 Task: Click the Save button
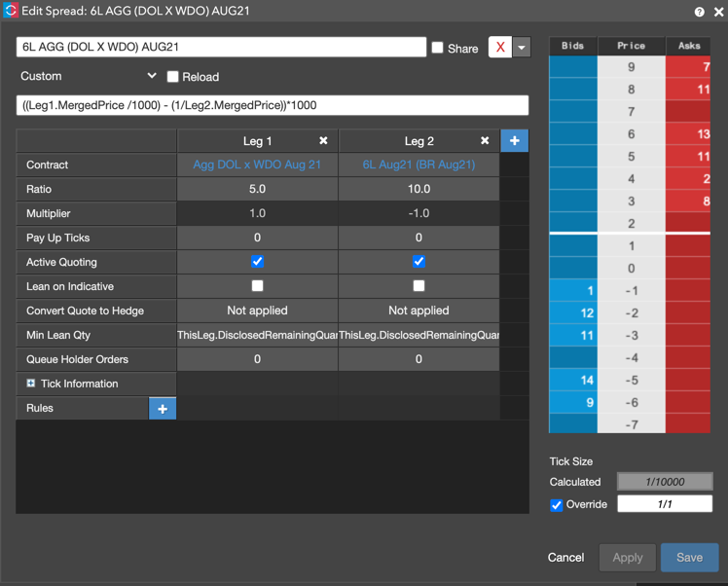689,558
